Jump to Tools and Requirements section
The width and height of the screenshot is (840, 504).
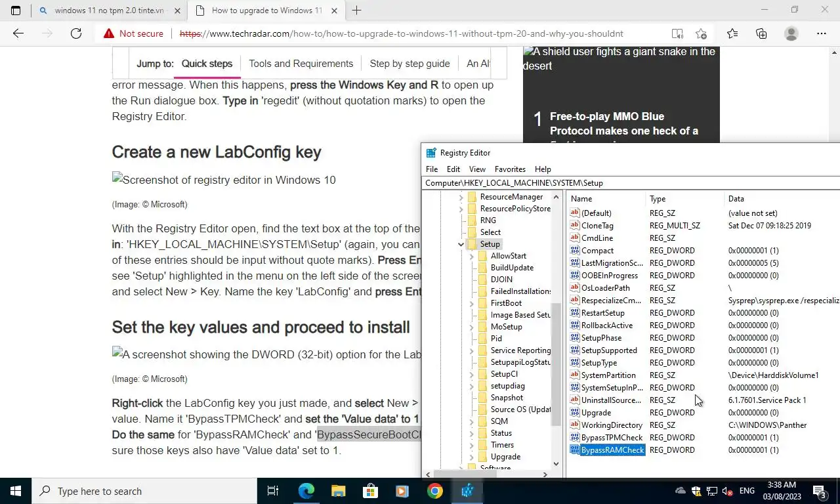(x=301, y=64)
